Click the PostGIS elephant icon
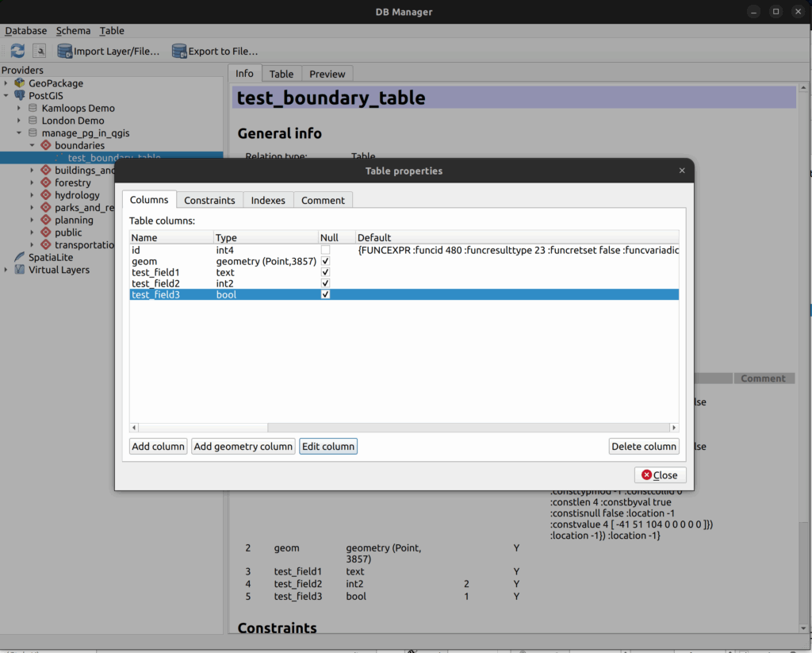 20,96
